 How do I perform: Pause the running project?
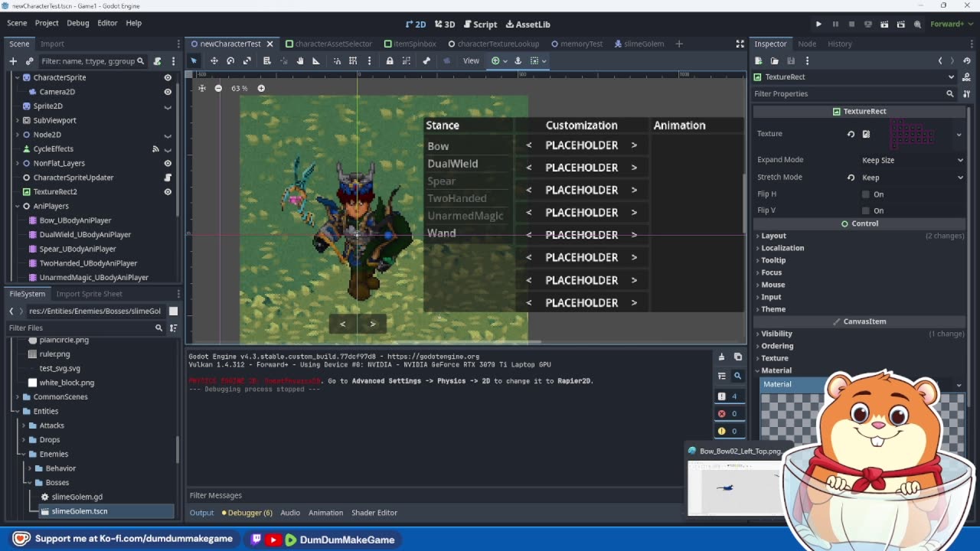coord(835,24)
